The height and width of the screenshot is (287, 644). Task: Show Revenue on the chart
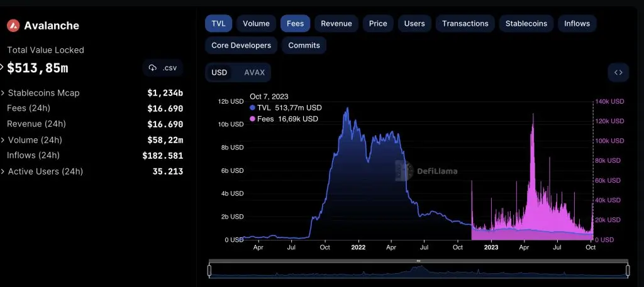pyautogui.click(x=336, y=23)
